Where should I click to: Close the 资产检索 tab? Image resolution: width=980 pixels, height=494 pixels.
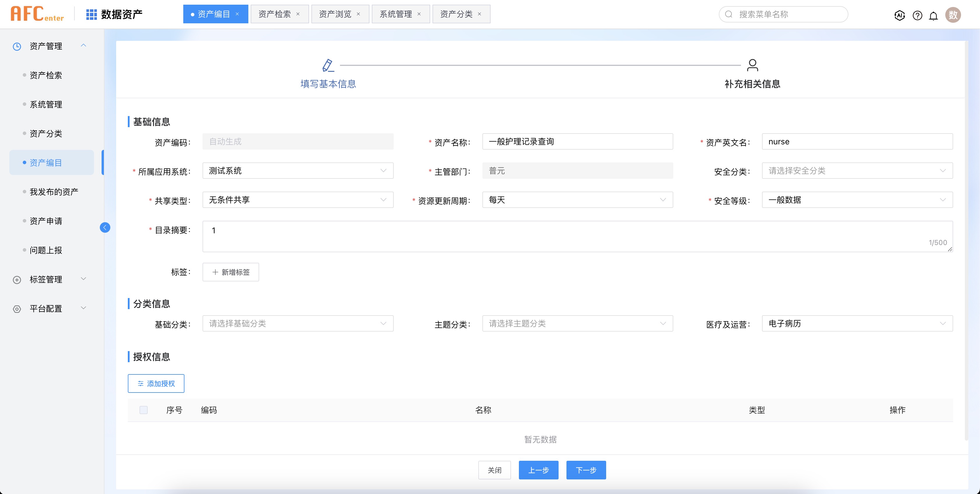coord(298,14)
